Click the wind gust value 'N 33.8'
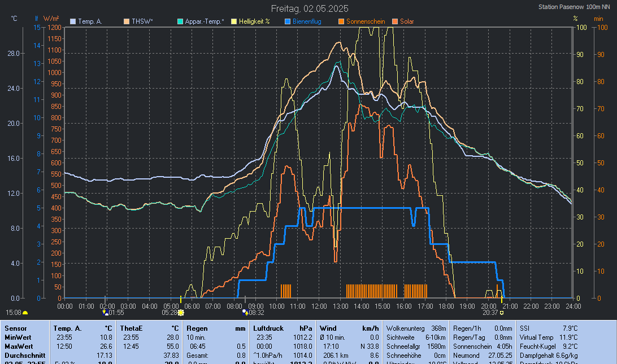 pos(370,347)
